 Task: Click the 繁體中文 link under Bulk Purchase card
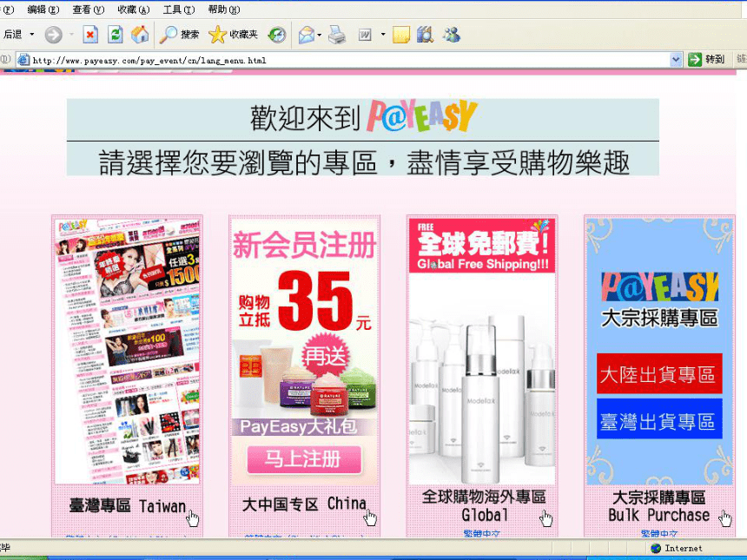[x=659, y=534]
